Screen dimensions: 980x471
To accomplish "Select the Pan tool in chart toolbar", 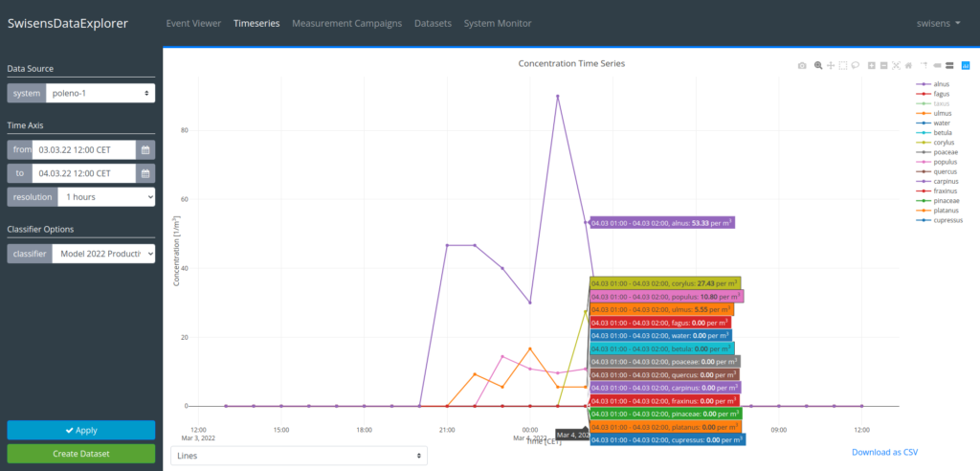I will (x=831, y=65).
